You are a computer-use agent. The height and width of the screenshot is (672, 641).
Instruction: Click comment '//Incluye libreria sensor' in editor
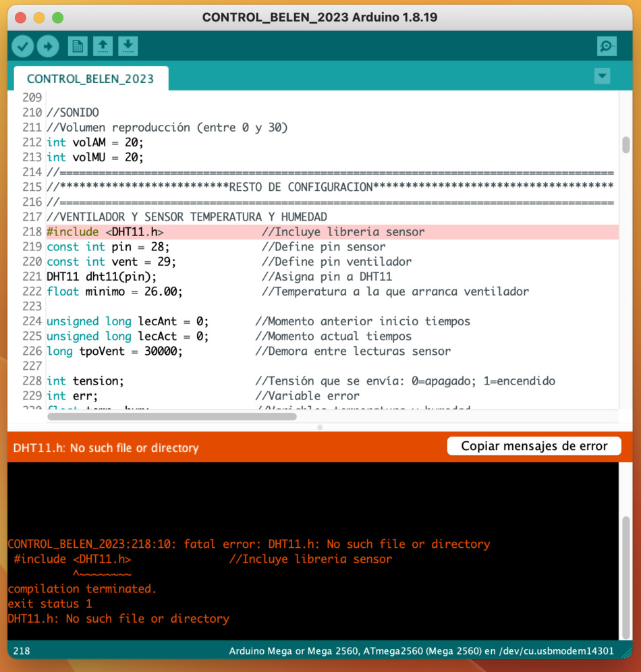(343, 232)
